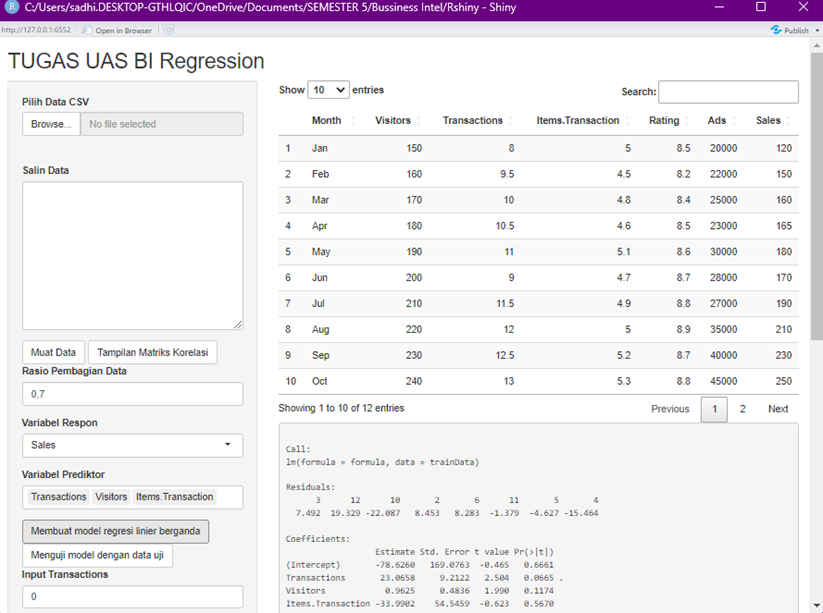The height and width of the screenshot is (613, 823).
Task: Sort the table by Rating column
Action: pyautogui.click(x=665, y=120)
